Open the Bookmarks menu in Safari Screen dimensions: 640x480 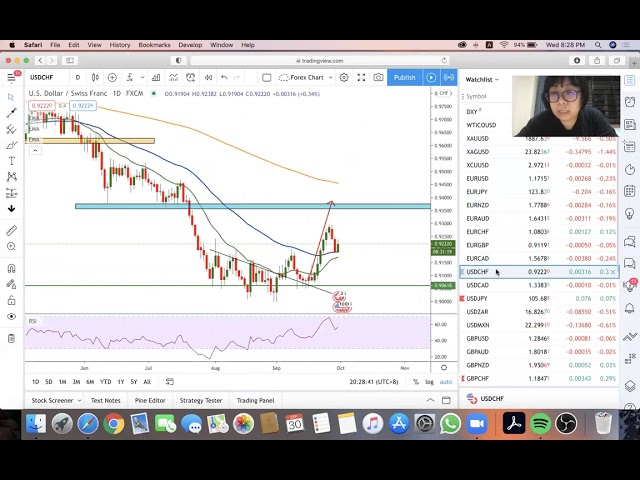click(x=154, y=45)
